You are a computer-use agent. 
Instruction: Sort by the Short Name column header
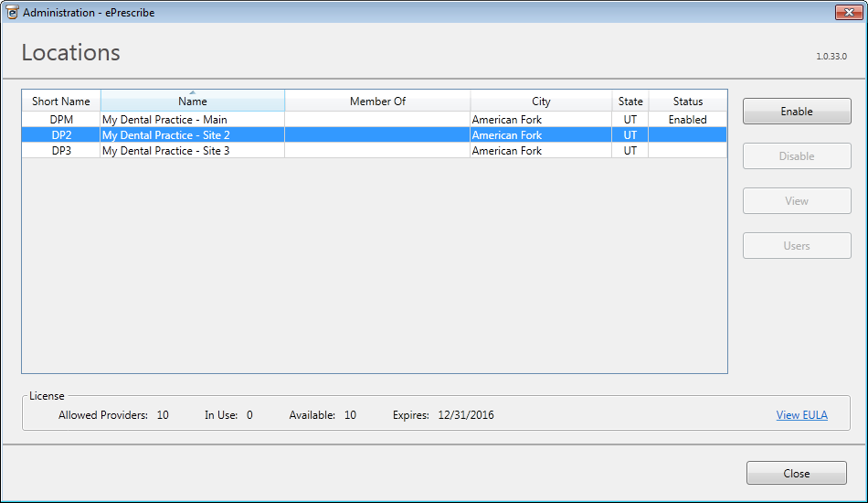coord(61,102)
